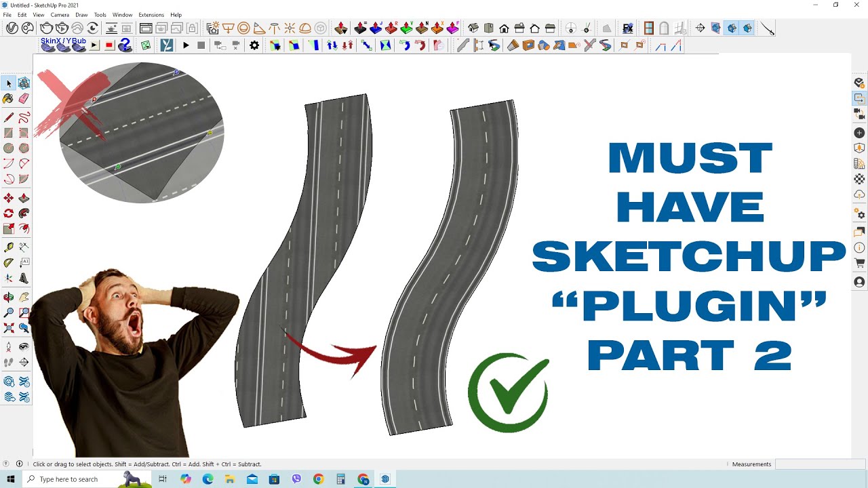Select the Freehand drawing tool
Screen dimensions: 868x488
(x=24, y=118)
